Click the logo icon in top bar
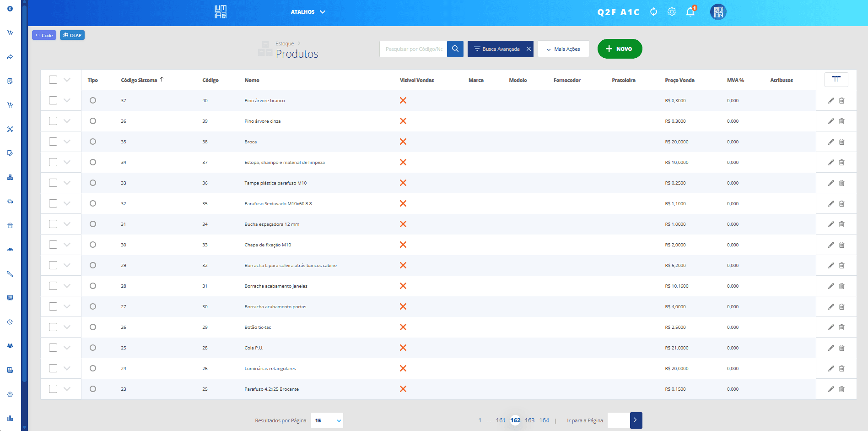Viewport: 868px width, 431px height. pyautogui.click(x=221, y=12)
